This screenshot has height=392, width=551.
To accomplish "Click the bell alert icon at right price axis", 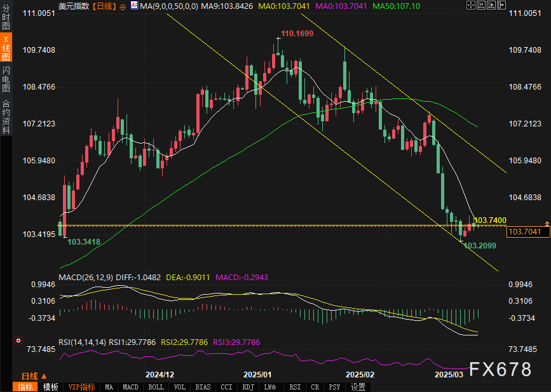I will (547, 223).
